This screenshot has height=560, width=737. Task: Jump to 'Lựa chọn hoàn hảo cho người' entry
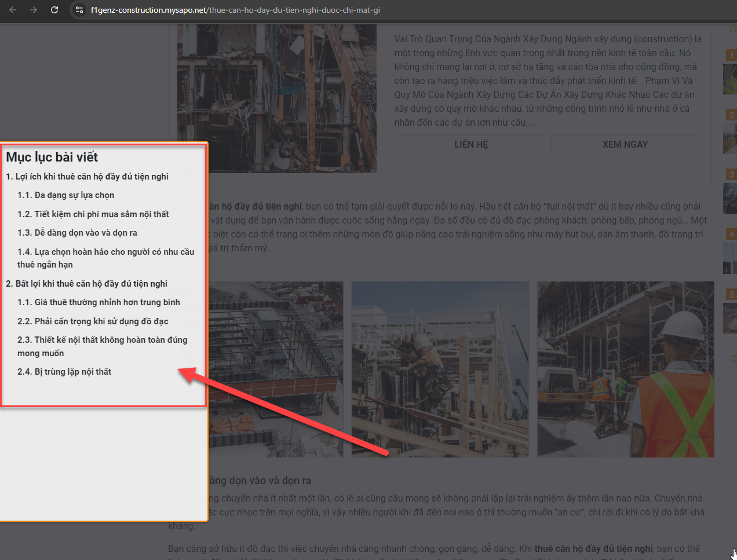pos(105,258)
